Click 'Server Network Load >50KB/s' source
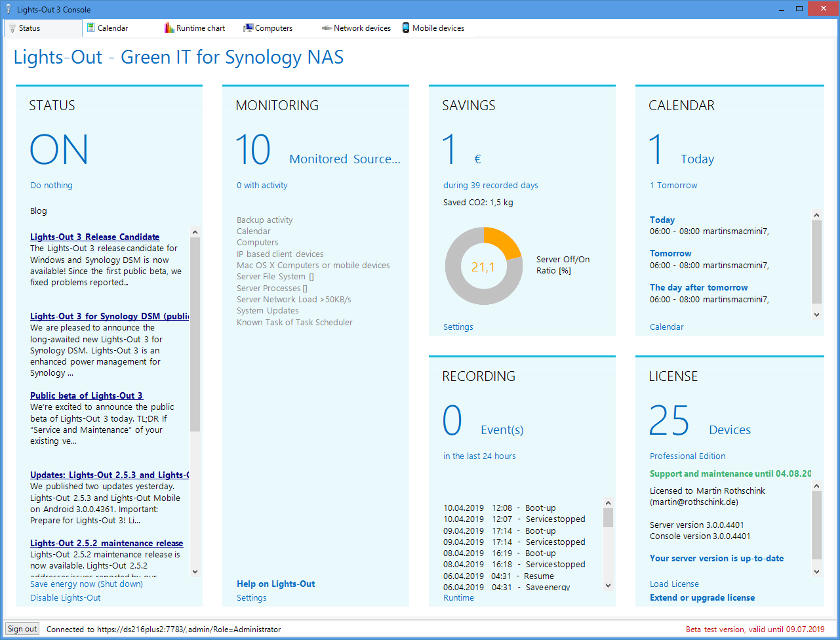Viewport: 840px width, 640px height. (294, 299)
